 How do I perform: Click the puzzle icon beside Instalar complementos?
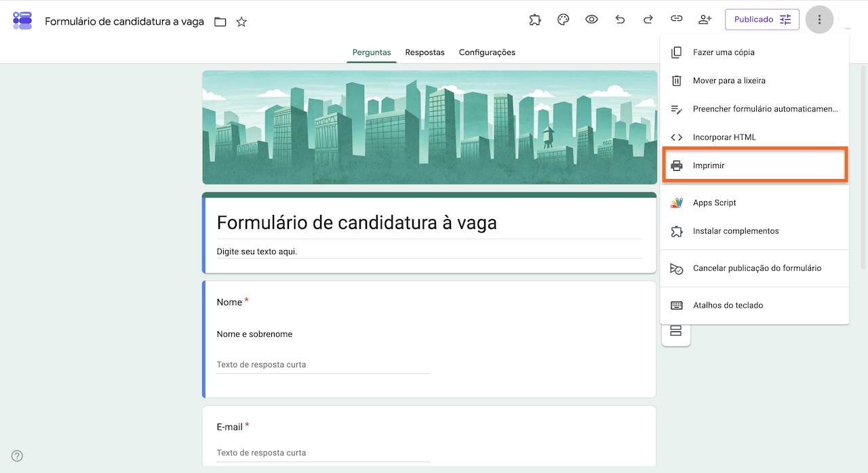click(x=676, y=231)
